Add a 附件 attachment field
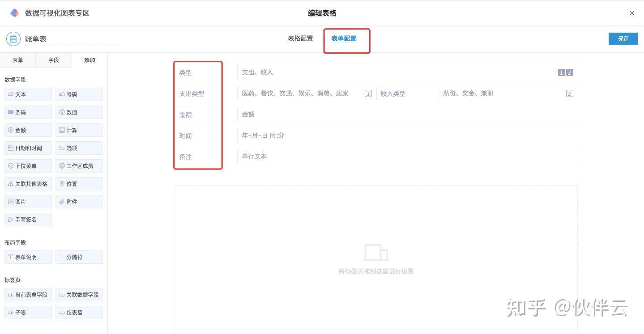The width and height of the screenshot is (644, 334). [79, 202]
